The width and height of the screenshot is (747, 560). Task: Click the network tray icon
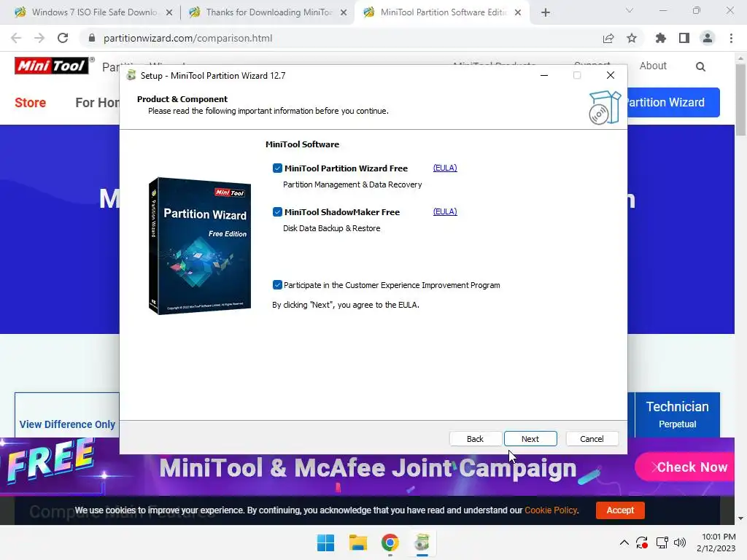(662, 542)
